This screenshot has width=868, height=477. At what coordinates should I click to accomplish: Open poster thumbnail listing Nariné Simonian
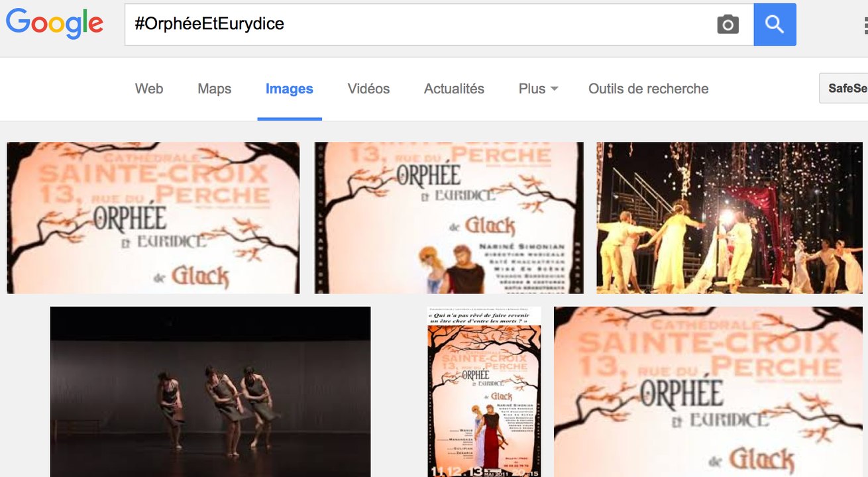[x=449, y=218]
